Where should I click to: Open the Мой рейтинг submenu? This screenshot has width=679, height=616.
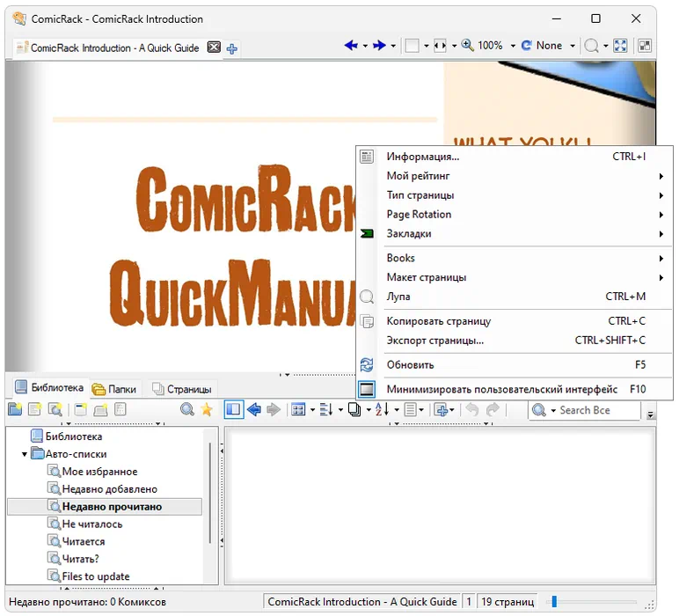click(x=515, y=176)
